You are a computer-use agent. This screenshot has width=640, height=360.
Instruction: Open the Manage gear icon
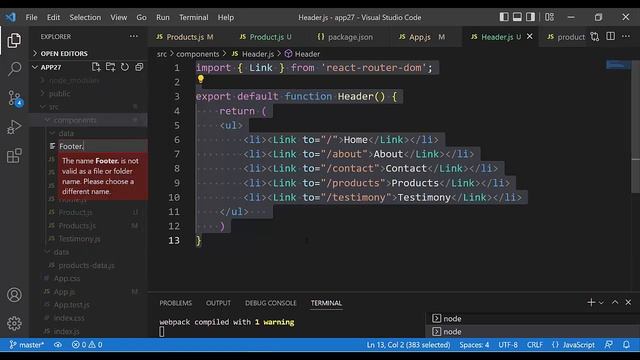14,323
